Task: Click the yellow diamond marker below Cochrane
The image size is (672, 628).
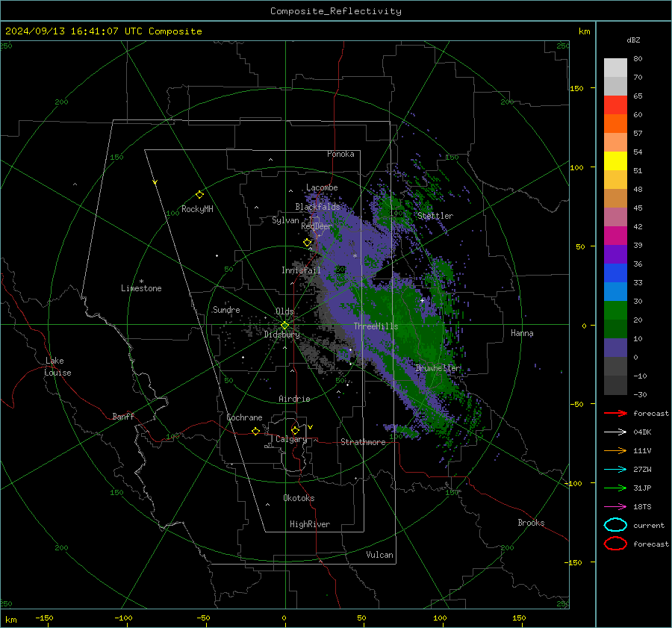Action: coord(255,431)
